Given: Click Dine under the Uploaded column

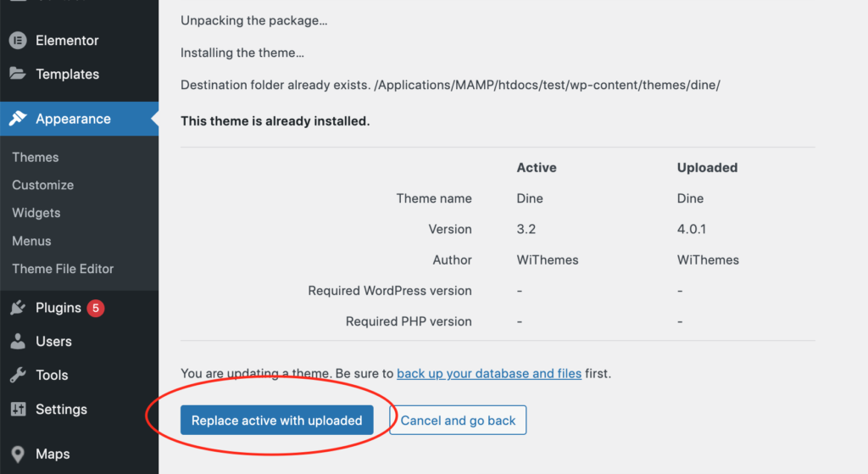Looking at the screenshot, I should [690, 198].
